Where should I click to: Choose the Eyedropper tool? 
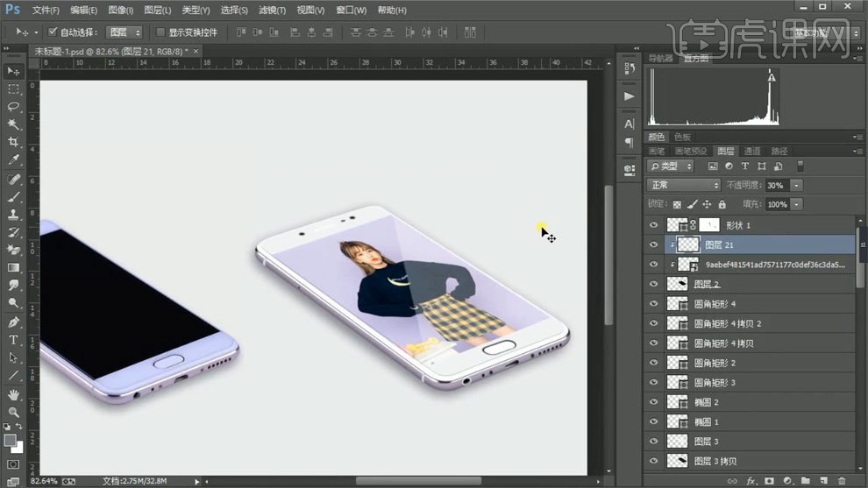point(13,160)
